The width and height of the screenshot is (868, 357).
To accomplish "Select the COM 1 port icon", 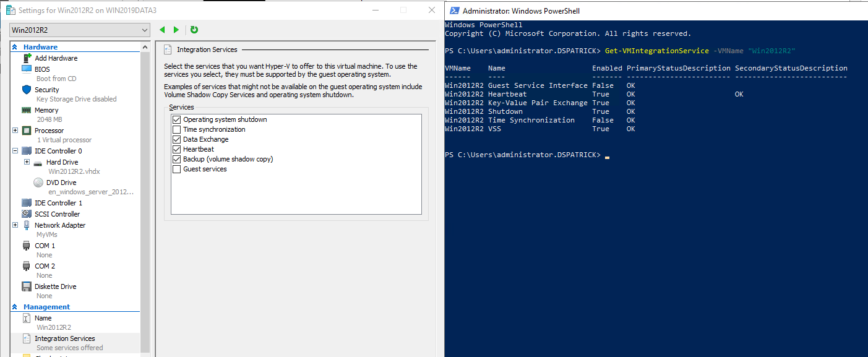I will (27, 246).
